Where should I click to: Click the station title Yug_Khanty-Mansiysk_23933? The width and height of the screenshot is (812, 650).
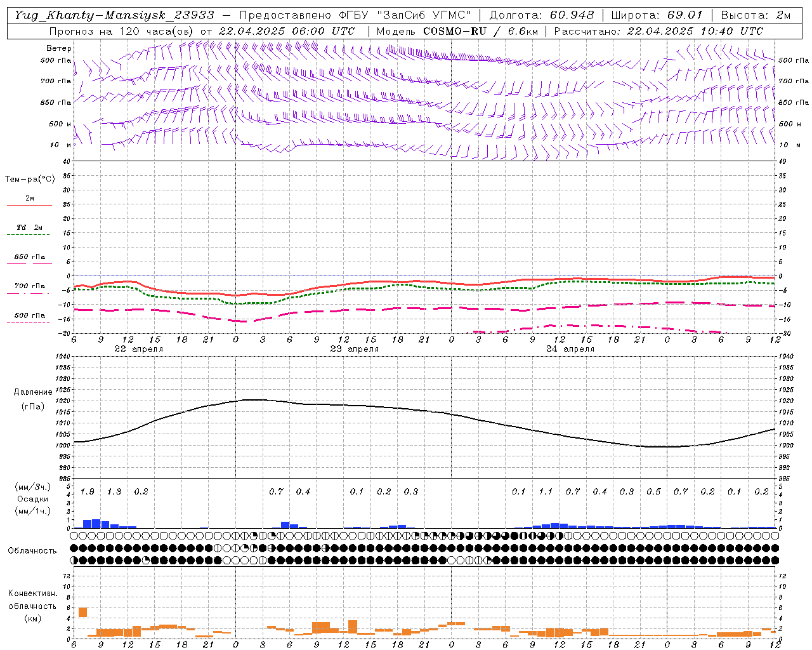[x=114, y=15]
